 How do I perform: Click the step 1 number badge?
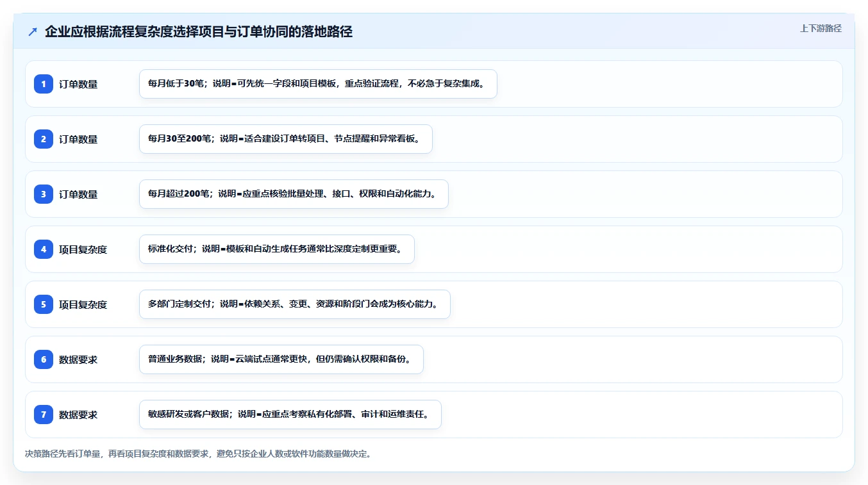pos(44,84)
